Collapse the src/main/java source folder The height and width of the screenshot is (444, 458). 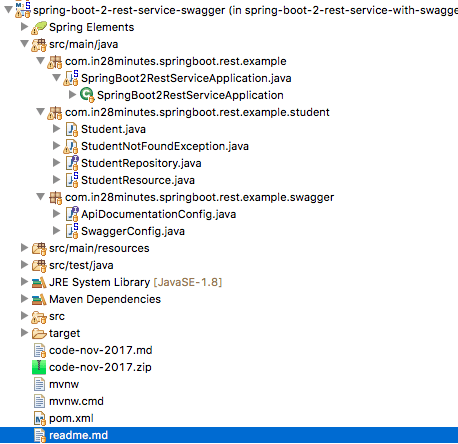tap(24, 44)
